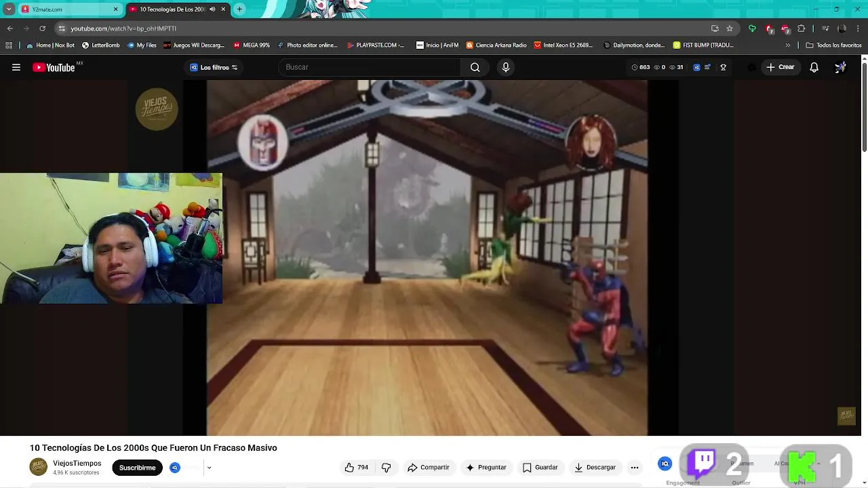Open Home | Nox Bot bookmark
Image resolution: width=868 pixels, height=488 pixels.
[x=50, y=45]
